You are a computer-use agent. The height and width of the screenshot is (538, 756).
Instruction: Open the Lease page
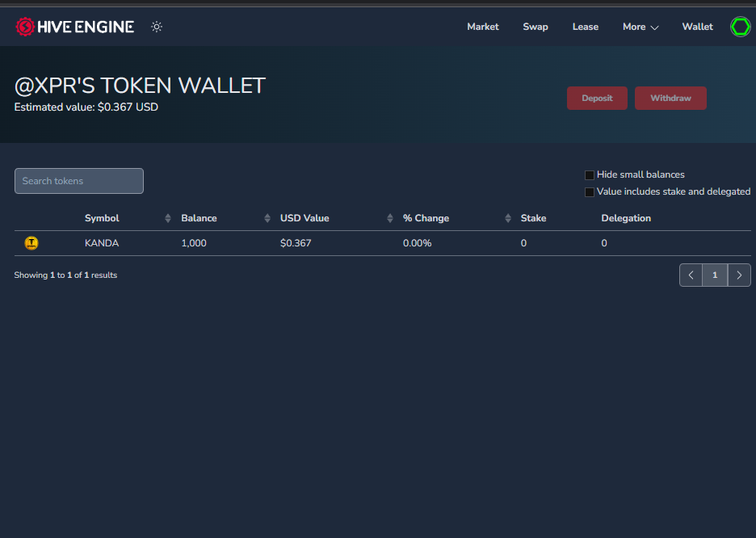[586, 27]
